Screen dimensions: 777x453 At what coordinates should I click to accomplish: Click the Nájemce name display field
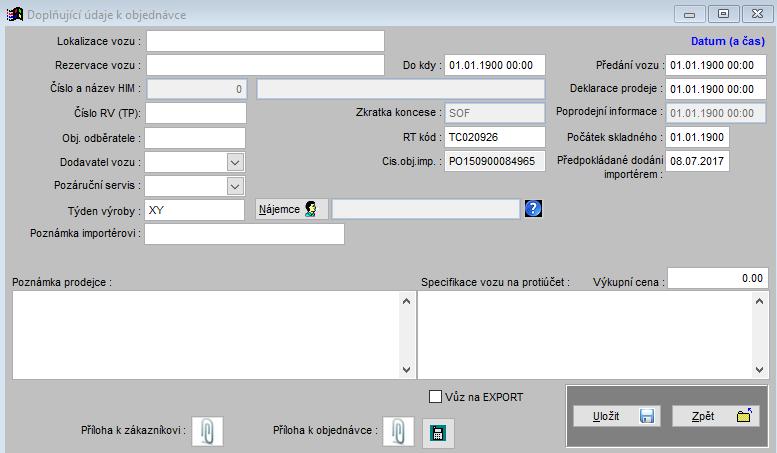426,209
